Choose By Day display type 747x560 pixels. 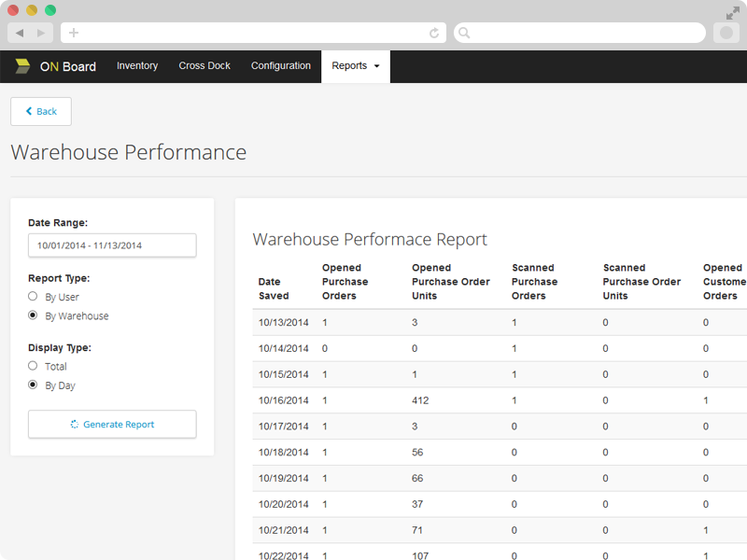tap(33, 385)
